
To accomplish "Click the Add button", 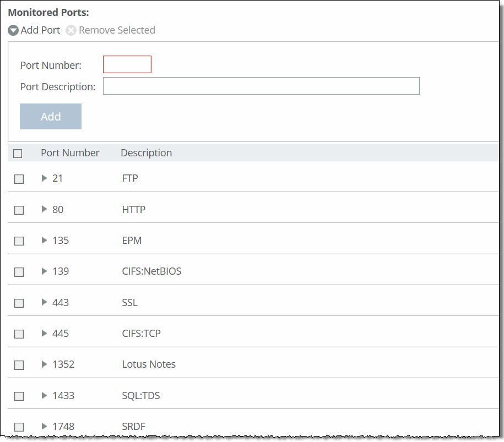I will (x=50, y=116).
